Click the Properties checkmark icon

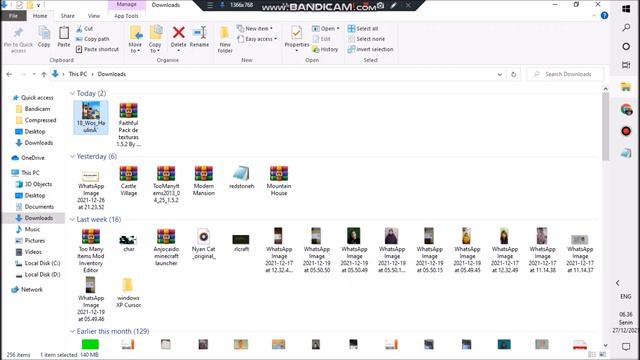click(x=297, y=33)
